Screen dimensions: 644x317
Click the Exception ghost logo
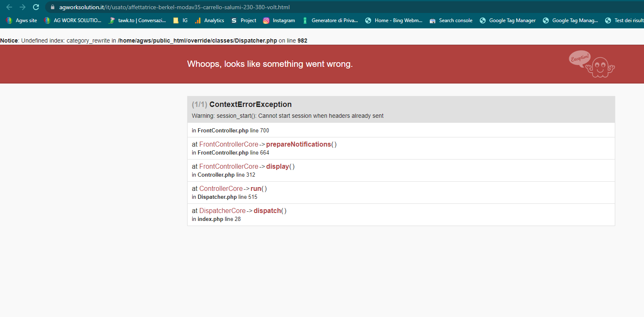[592, 64]
